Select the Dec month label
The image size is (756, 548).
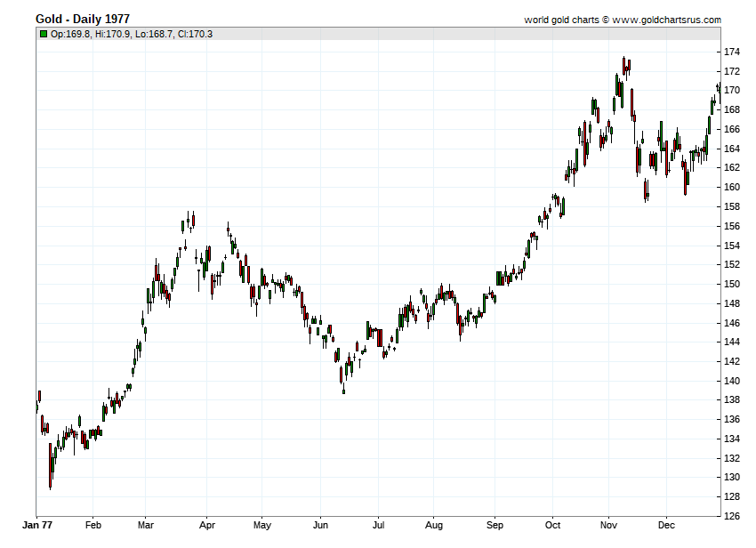pyautogui.click(x=666, y=525)
